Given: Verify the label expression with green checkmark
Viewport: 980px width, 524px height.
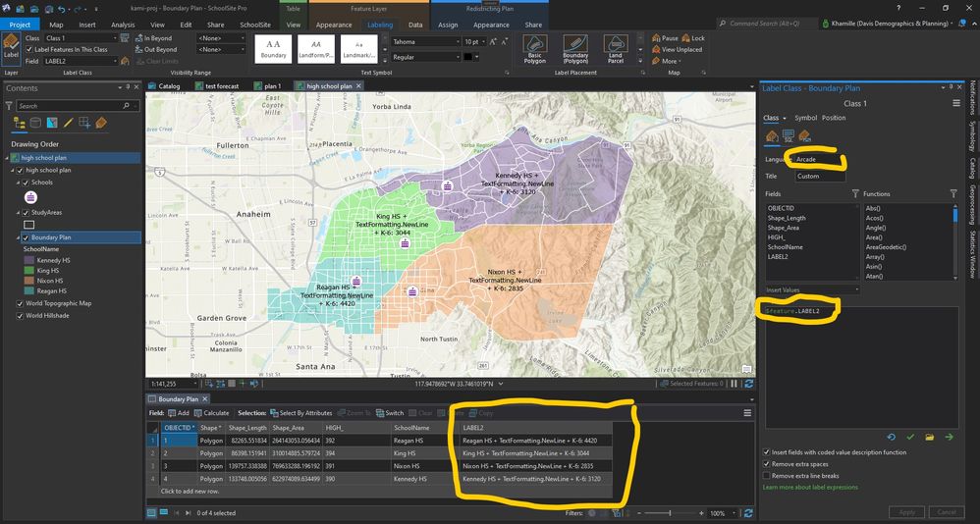Looking at the screenshot, I should pyautogui.click(x=910, y=438).
